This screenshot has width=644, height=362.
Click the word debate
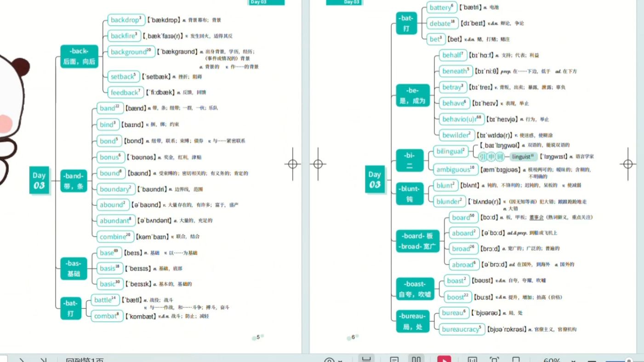click(442, 23)
